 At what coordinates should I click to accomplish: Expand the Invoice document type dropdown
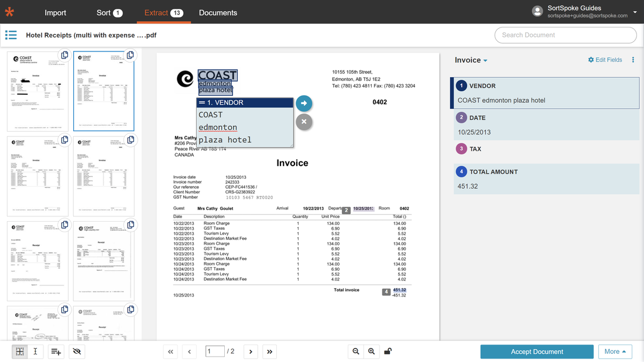click(x=471, y=60)
